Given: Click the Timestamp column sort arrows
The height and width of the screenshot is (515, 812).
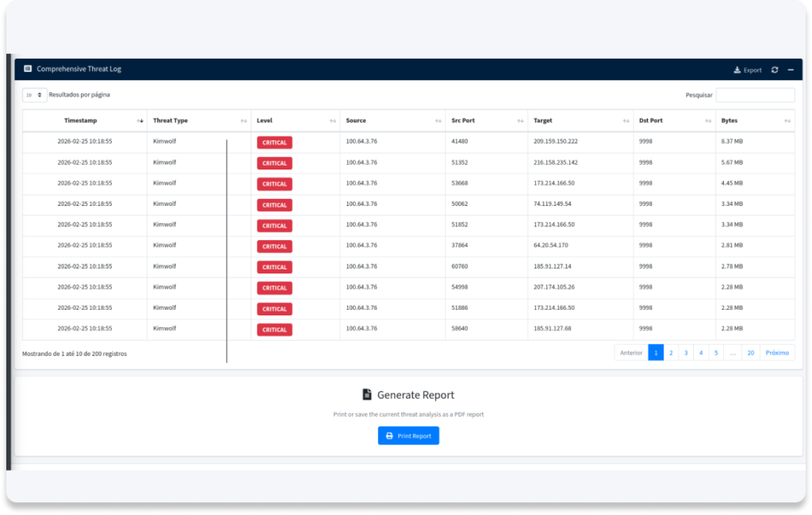Looking at the screenshot, I should coord(140,121).
